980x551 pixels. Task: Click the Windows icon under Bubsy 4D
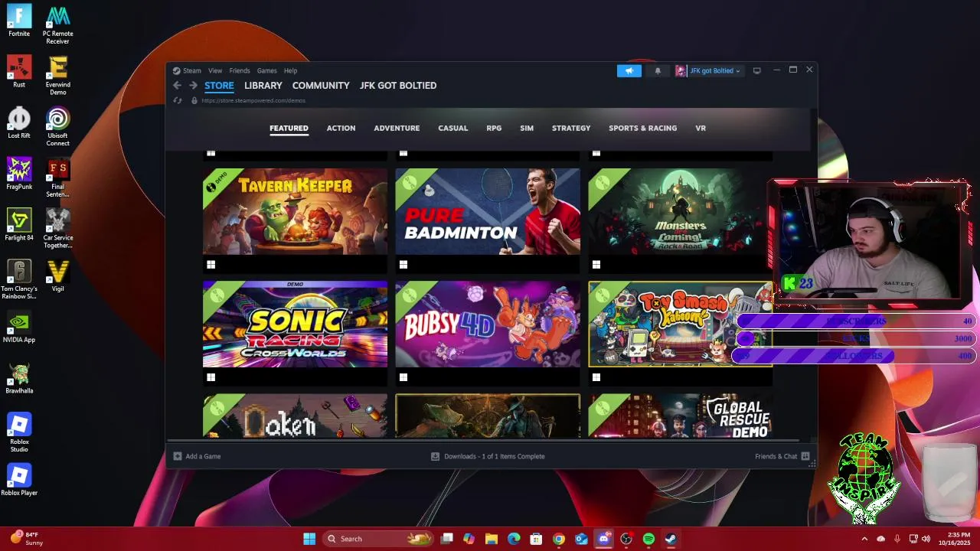pyautogui.click(x=403, y=377)
